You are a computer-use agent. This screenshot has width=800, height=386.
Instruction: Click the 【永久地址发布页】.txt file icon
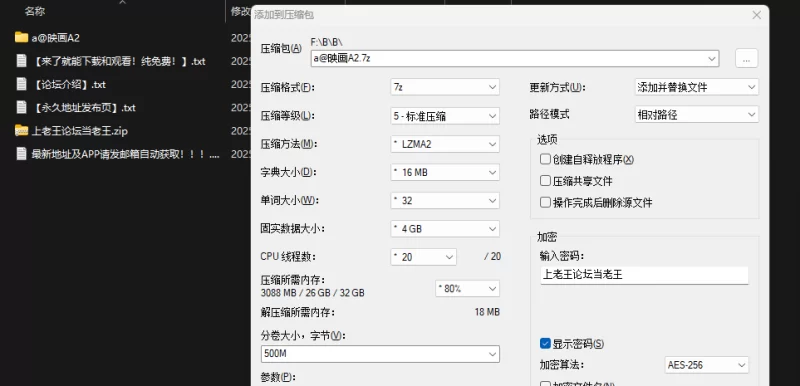tap(21, 107)
